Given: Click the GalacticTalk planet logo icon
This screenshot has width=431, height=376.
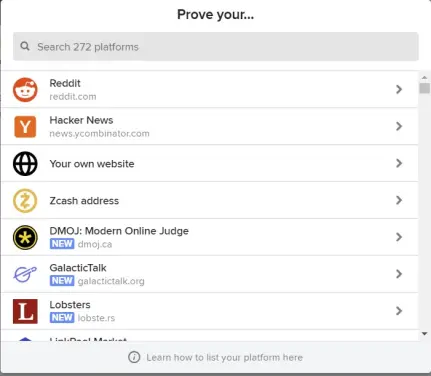Looking at the screenshot, I should (x=25, y=274).
